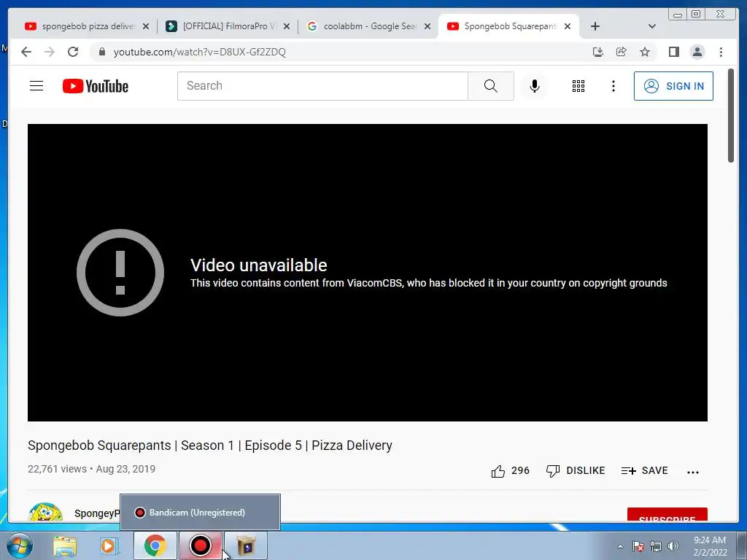The image size is (747, 560).
Task: Expand the tab search dropdown arrow
Action: click(x=652, y=26)
